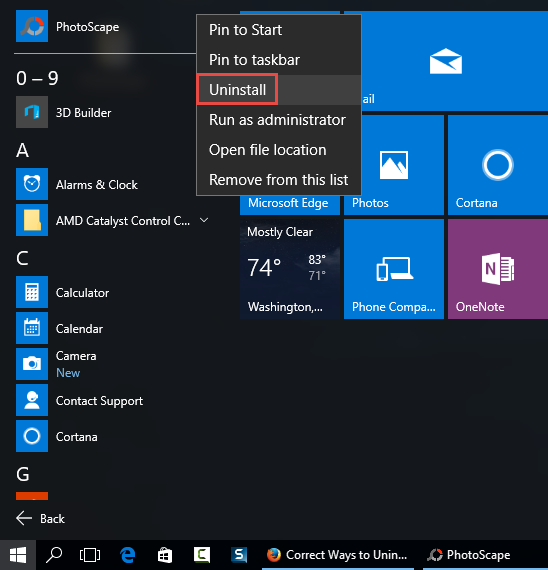Click the 3D Builder icon
548x570 pixels.
click(x=32, y=112)
